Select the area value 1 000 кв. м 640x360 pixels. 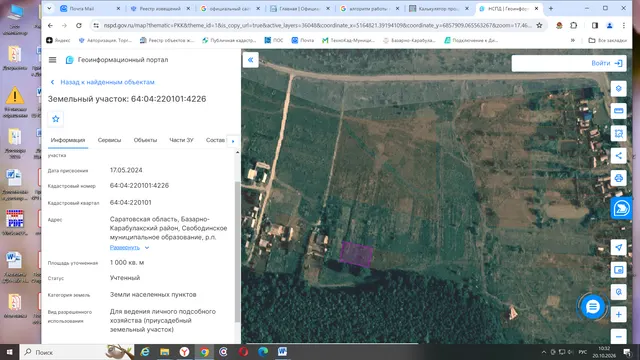tap(127, 262)
